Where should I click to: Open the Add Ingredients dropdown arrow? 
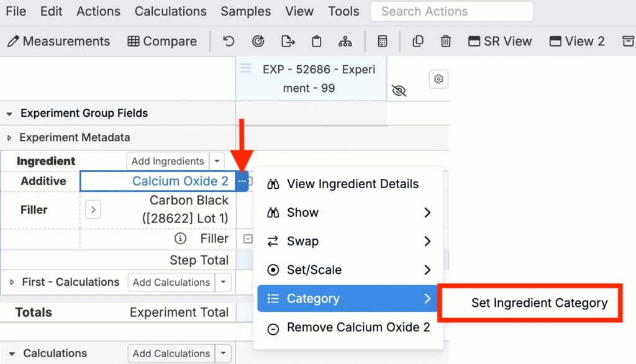(217, 161)
